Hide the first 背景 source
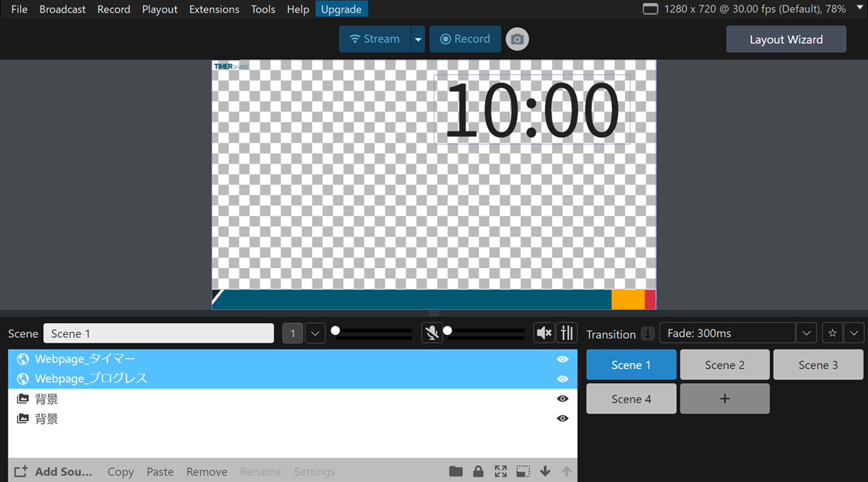 coord(563,399)
